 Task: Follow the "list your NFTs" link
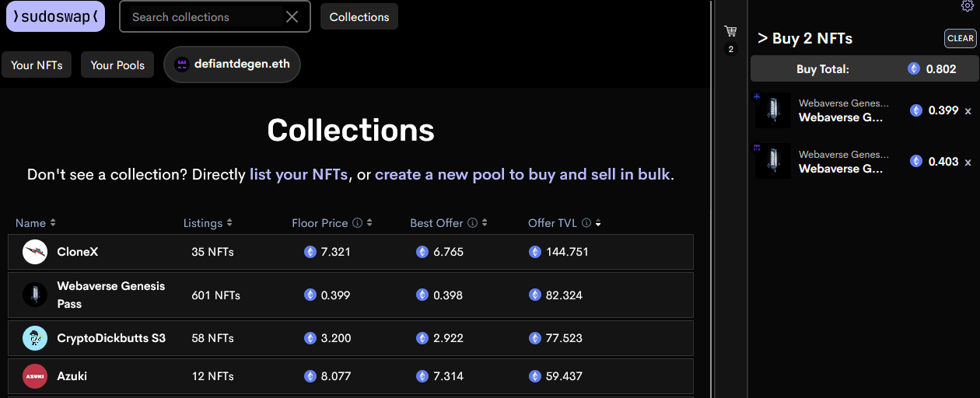point(299,174)
